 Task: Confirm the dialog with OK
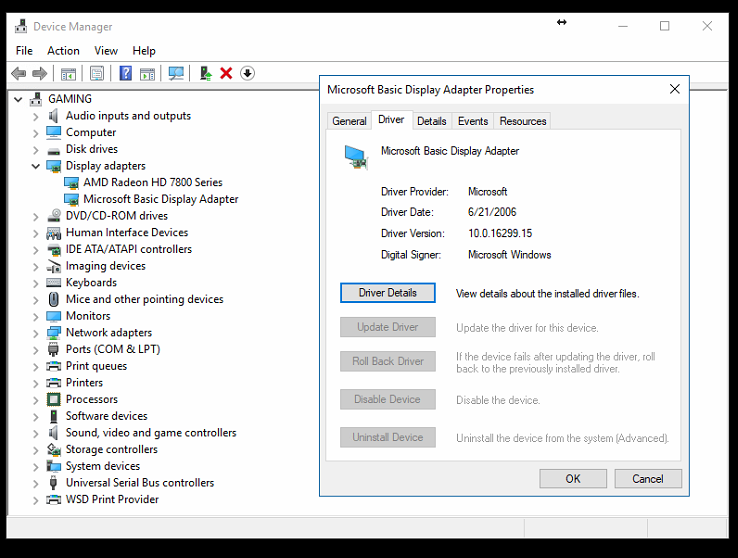point(573,478)
